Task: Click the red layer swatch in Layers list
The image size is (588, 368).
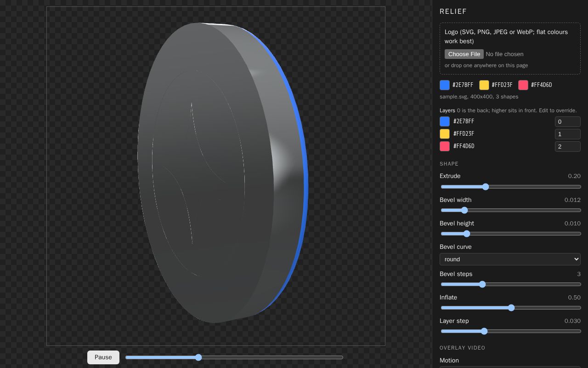Action: pyautogui.click(x=445, y=146)
